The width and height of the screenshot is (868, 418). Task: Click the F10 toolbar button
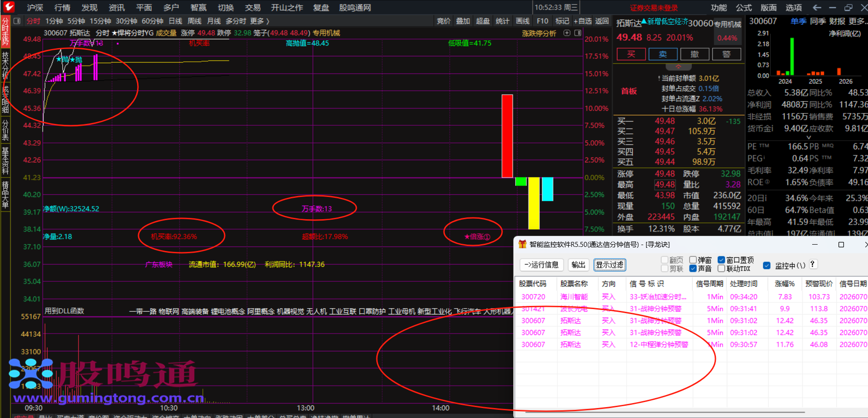[x=542, y=21]
